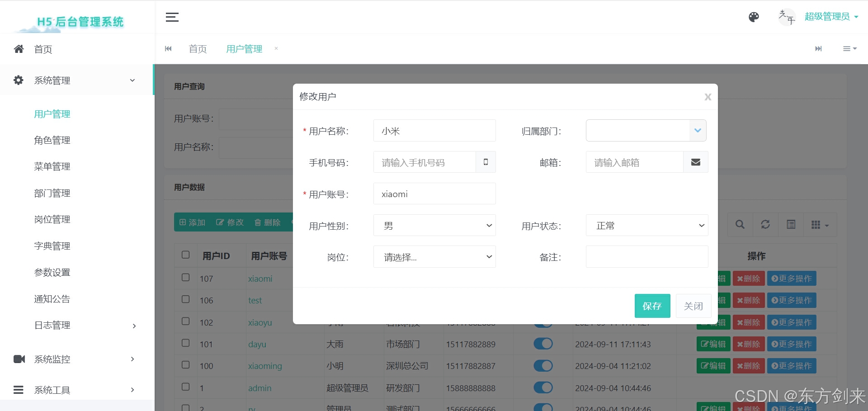868x411 pixels.
Task: Switch to the 首页 tab
Action: (198, 49)
